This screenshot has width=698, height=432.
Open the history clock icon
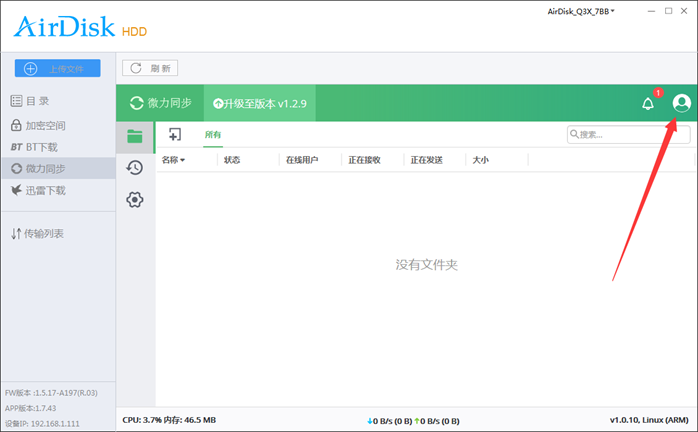point(134,167)
